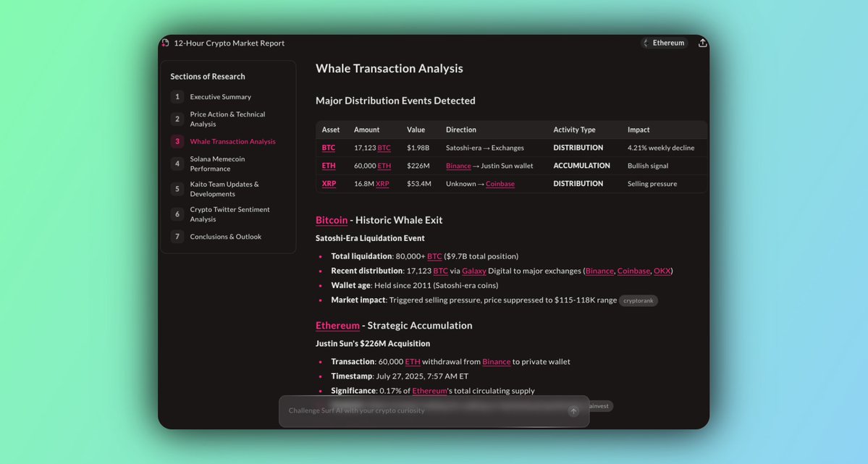This screenshot has height=464, width=868.
Task: Open the OKX link
Action: click(662, 271)
